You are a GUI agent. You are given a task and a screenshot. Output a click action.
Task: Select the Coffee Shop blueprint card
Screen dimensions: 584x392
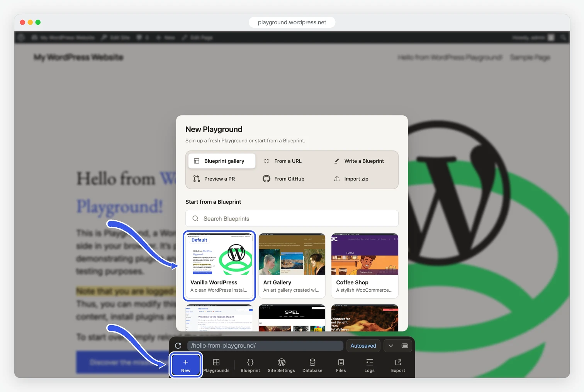coord(365,266)
